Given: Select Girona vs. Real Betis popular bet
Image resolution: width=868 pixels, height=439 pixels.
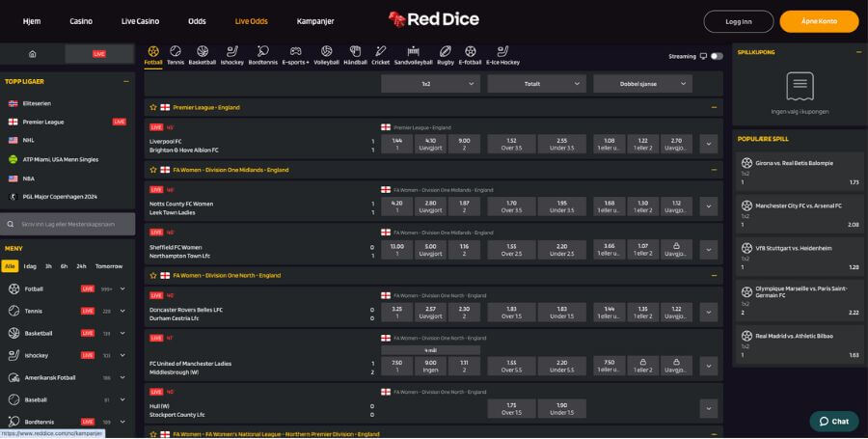Looking at the screenshot, I should click(800, 172).
